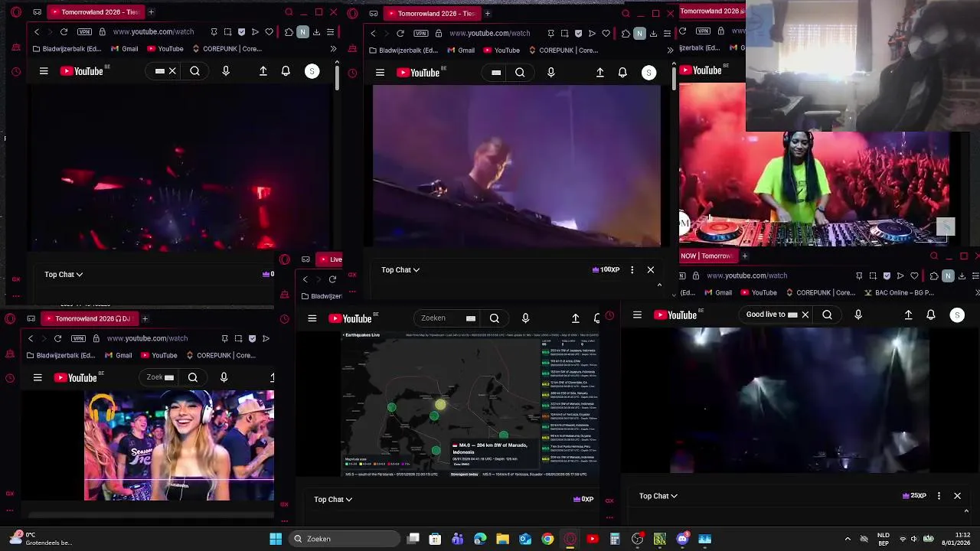This screenshot has height=551, width=980.
Task: Toggle ad blocker shield in top-middle Opera toolbar
Action: coord(578,34)
